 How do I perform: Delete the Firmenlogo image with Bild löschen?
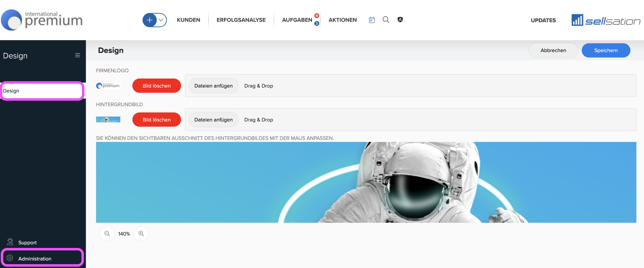pyautogui.click(x=157, y=86)
